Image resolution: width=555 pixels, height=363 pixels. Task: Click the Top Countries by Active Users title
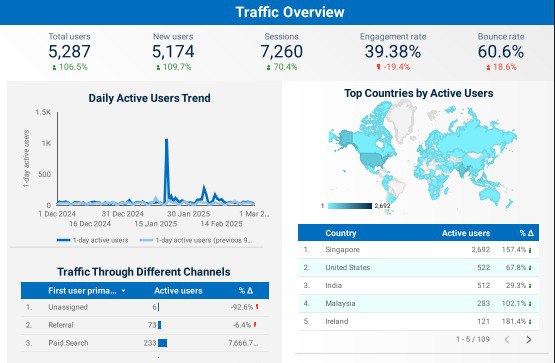tap(419, 93)
